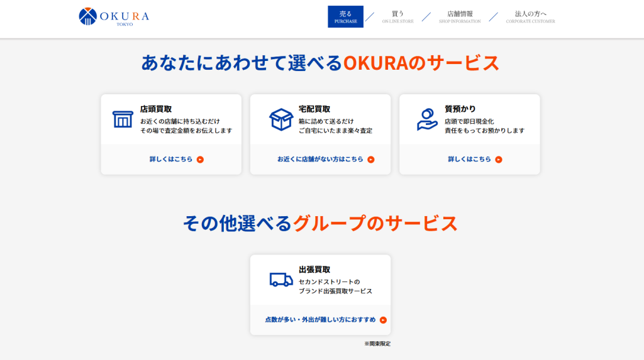Viewport: 644px width, 360px height.
Task: Click the text お近くの店舗に持ち込むだけ
Action: 180,121
